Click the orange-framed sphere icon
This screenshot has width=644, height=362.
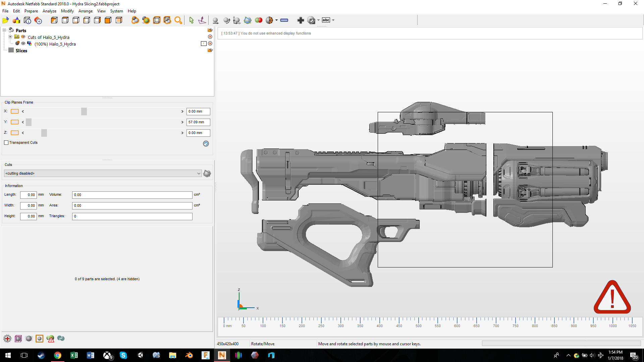pyautogui.click(x=40, y=339)
